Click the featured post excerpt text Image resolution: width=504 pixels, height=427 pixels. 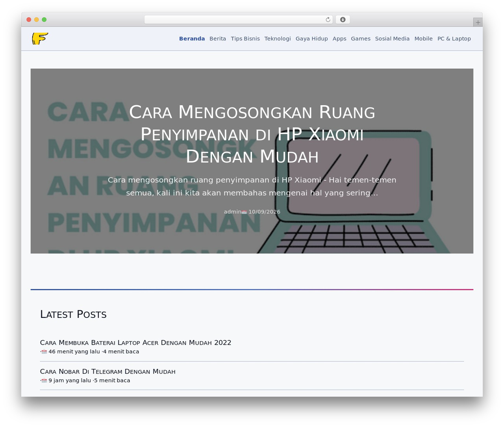[x=252, y=186]
